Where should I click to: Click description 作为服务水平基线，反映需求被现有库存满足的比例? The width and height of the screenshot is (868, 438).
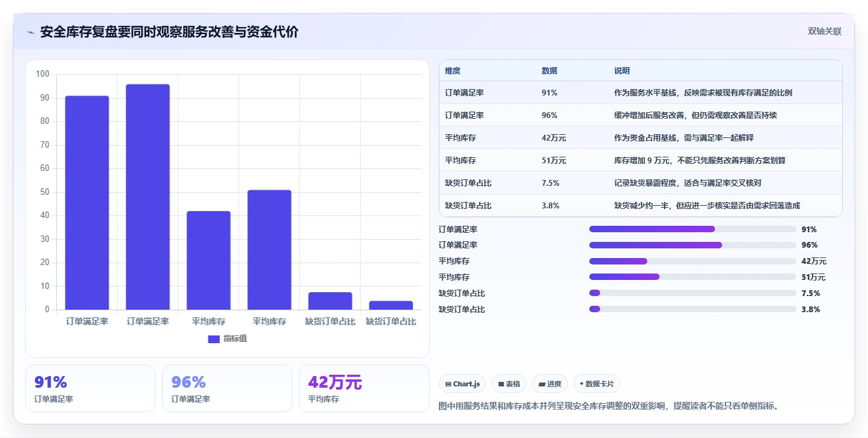click(703, 93)
